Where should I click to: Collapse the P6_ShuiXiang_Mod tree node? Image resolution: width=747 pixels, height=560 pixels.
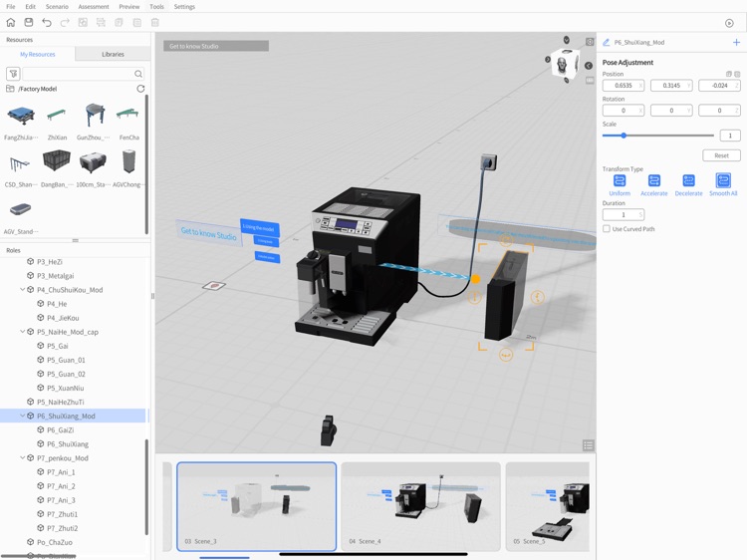coord(23,417)
